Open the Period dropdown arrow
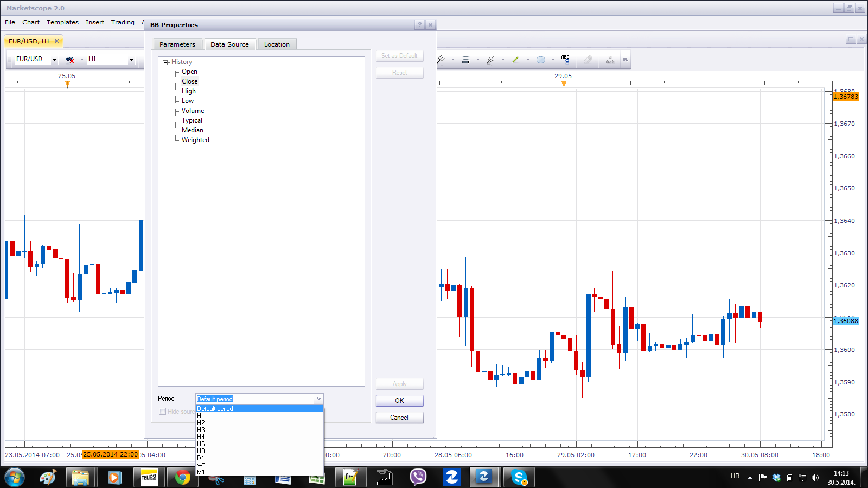Viewport: 868px width, 488px height. [318, 399]
